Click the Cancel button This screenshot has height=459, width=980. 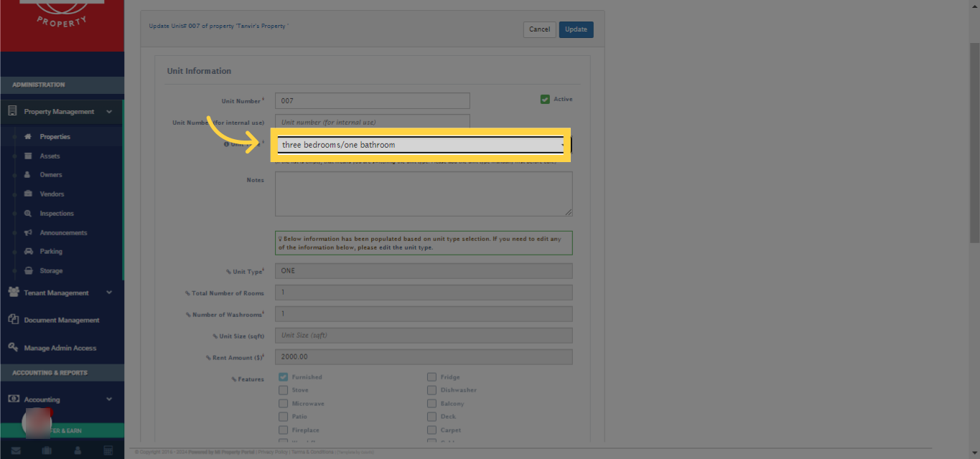[540, 29]
